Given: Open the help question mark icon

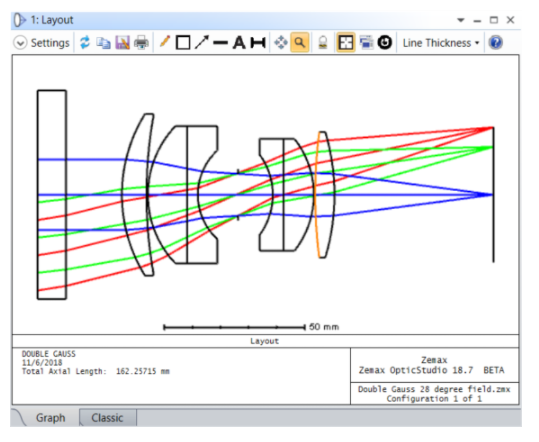Looking at the screenshot, I should coord(496,43).
